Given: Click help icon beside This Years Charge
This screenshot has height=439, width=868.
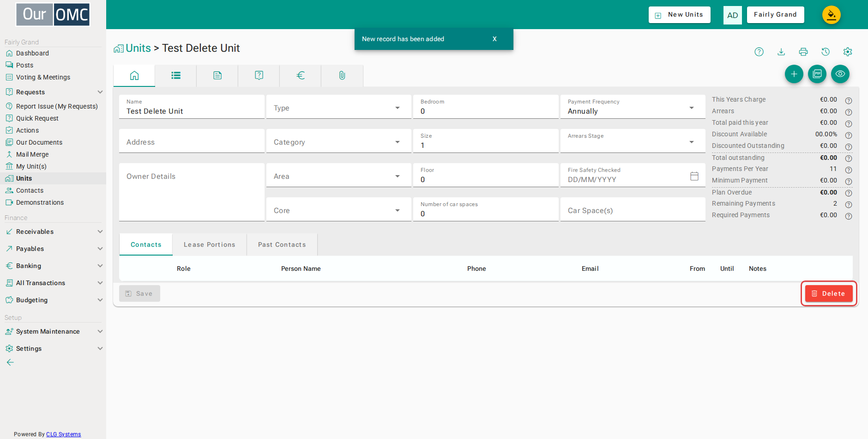Looking at the screenshot, I should click(849, 100).
